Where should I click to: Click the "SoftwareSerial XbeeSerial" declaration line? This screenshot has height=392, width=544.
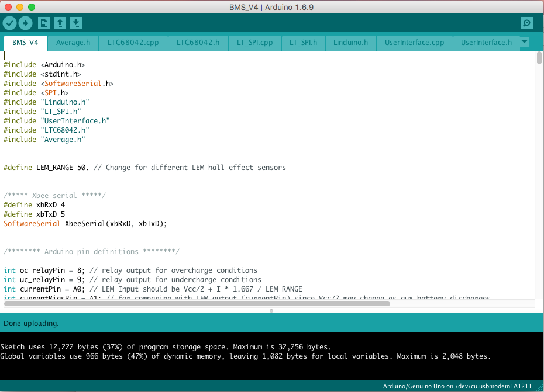pos(85,224)
